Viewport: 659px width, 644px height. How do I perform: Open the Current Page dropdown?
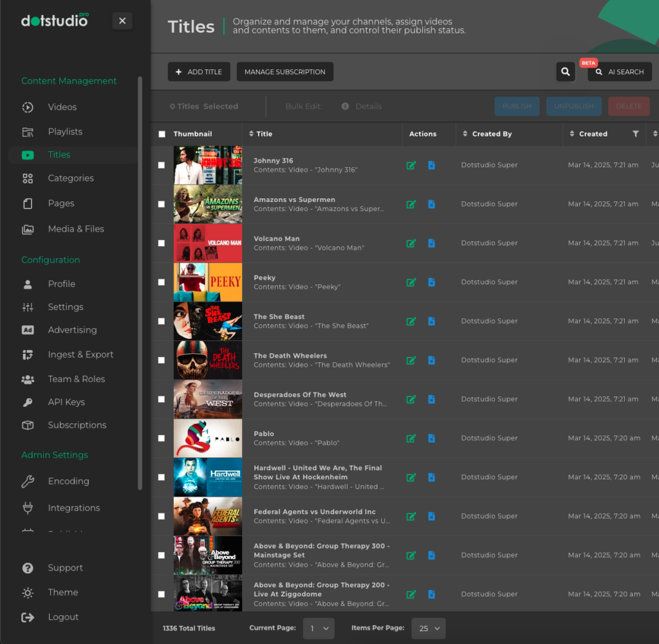click(319, 629)
